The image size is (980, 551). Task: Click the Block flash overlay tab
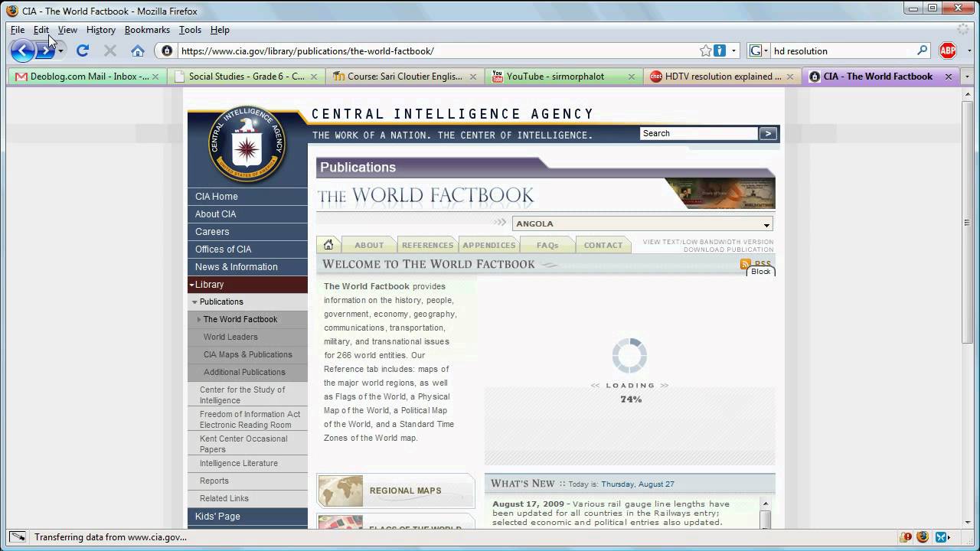(x=761, y=272)
